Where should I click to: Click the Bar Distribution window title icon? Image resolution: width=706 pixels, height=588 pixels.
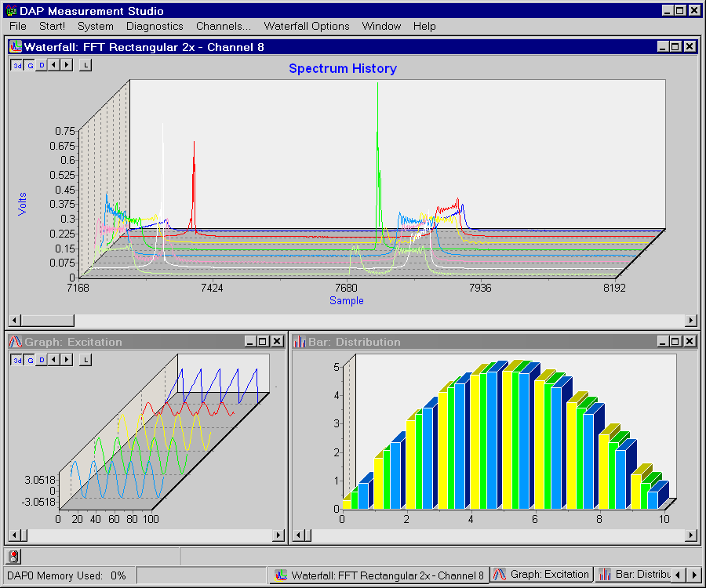299,342
